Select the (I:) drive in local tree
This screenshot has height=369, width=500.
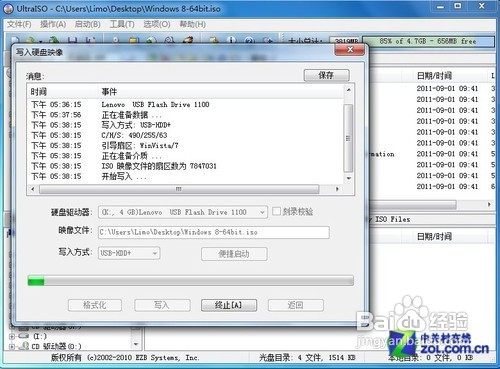(x=40, y=336)
